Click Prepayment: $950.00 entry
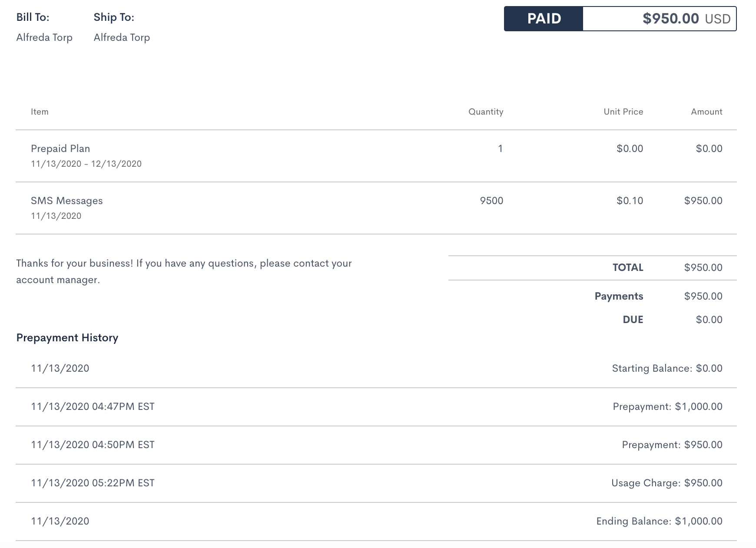The width and height of the screenshot is (756, 548). 672,445
